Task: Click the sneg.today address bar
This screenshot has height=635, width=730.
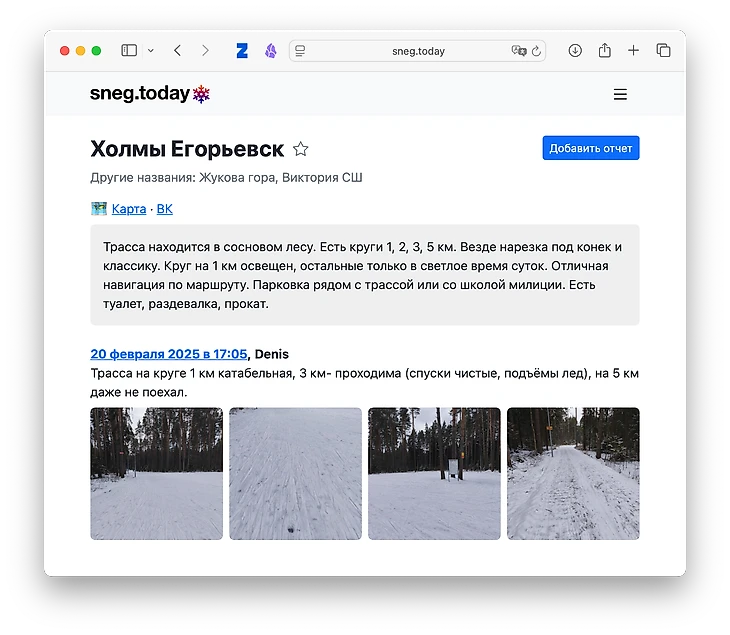Action: coord(418,51)
